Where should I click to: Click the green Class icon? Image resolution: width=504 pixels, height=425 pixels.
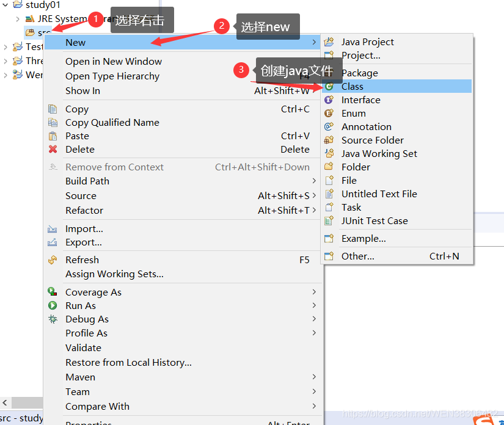[x=329, y=87]
